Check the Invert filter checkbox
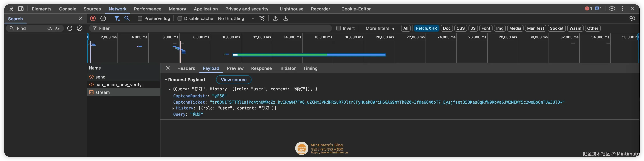This screenshot has width=644, height=161. pyautogui.click(x=338, y=28)
